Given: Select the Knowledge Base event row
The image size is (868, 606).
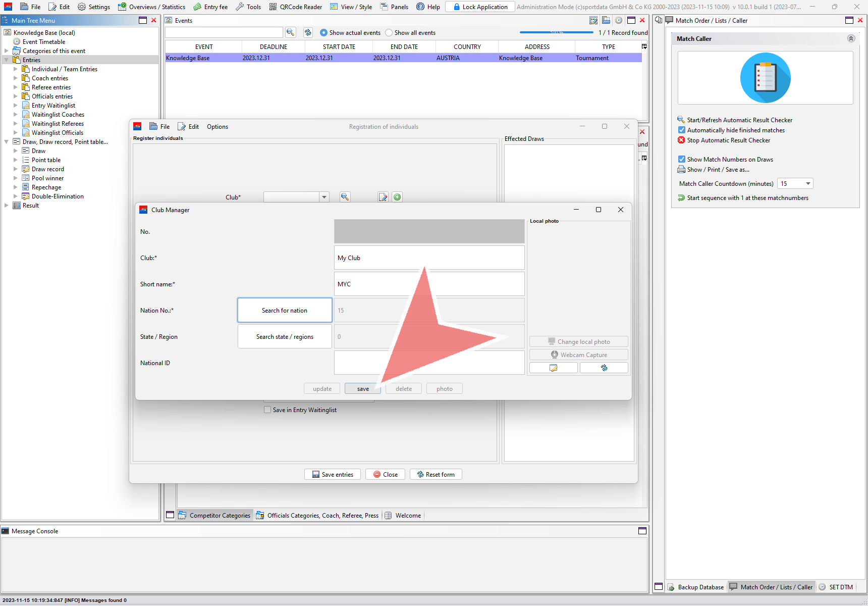Looking at the screenshot, I should [x=403, y=58].
